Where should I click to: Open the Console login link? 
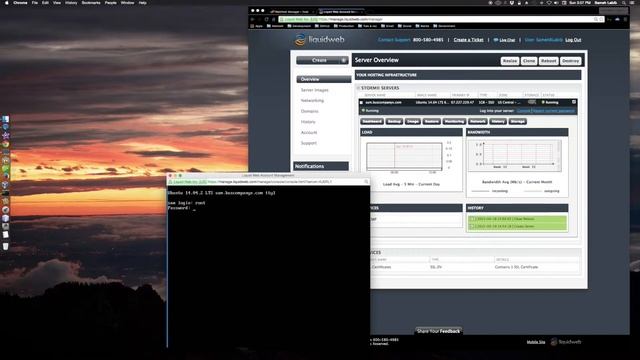[x=523, y=111]
